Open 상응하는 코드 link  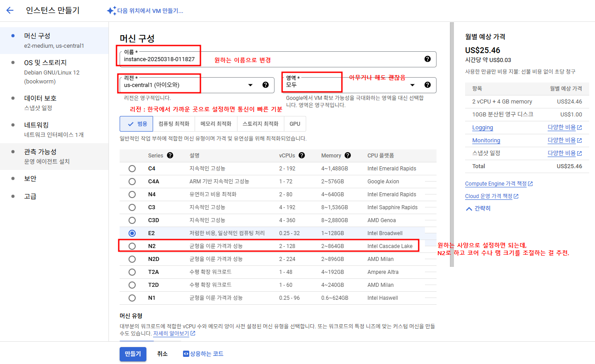(x=203, y=354)
